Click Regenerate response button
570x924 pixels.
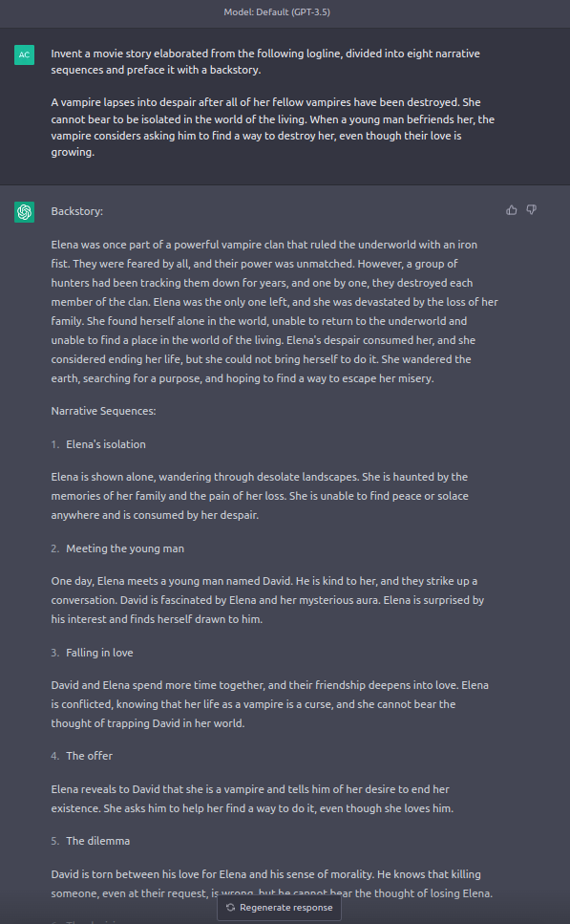279,908
